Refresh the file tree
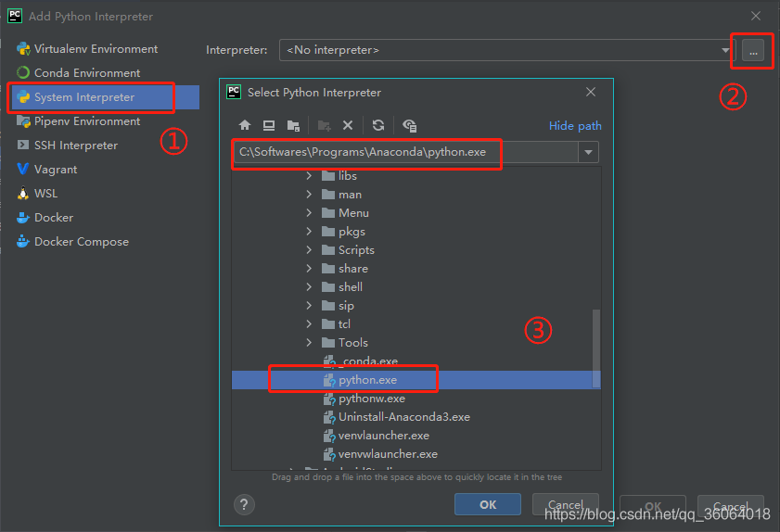The width and height of the screenshot is (780, 532). (378, 125)
